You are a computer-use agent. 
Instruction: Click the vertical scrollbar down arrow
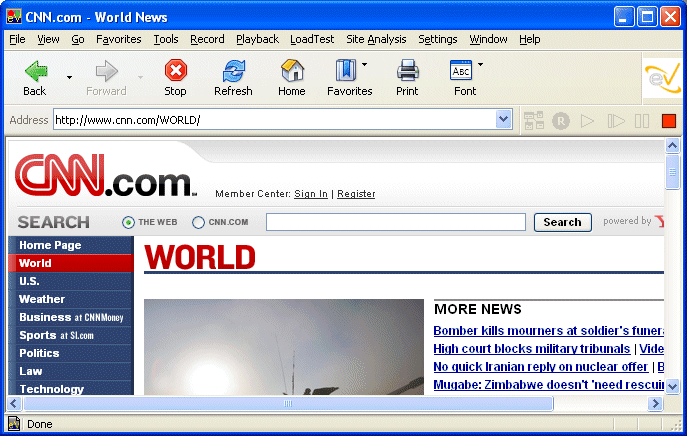coord(672,386)
